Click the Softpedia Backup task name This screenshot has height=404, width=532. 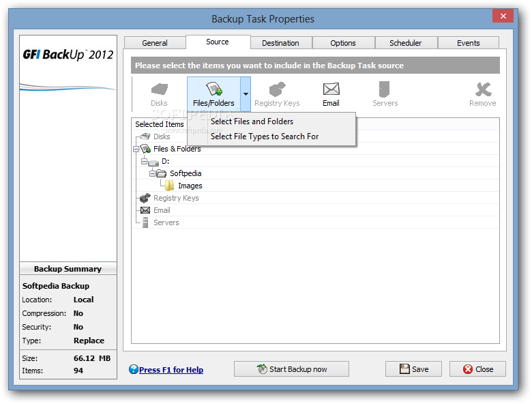[56, 286]
